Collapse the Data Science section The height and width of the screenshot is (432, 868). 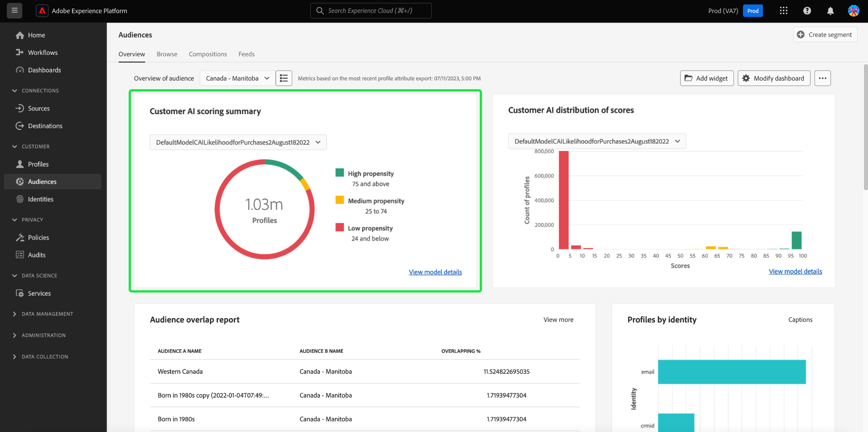[x=14, y=276]
